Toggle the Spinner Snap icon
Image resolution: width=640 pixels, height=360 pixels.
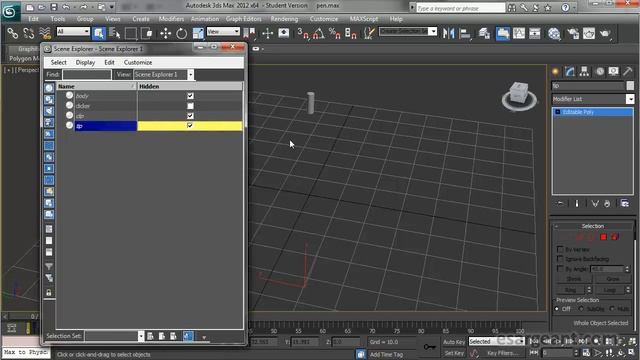pyautogui.click(x=351, y=33)
